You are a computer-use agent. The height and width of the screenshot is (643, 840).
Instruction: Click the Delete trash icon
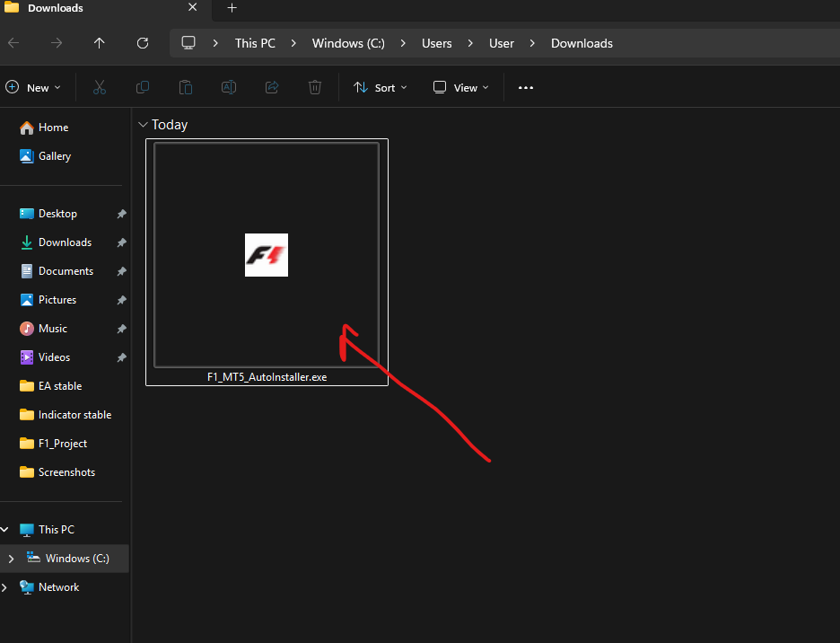(x=315, y=87)
